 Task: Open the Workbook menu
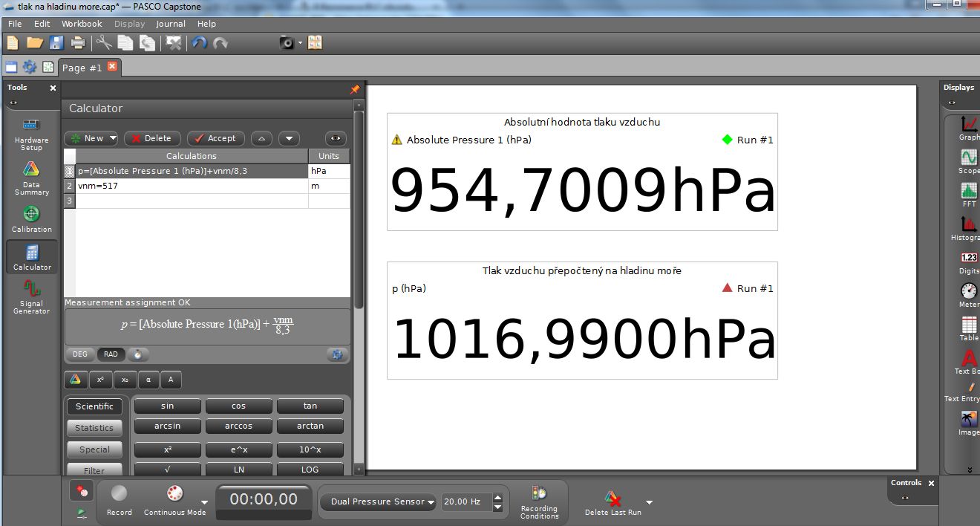[x=82, y=24]
